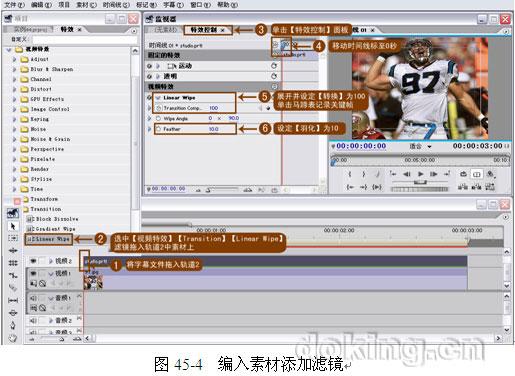Screen dimensions: 515x376
Task: Select the Hand tool
Action: click(13, 338)
